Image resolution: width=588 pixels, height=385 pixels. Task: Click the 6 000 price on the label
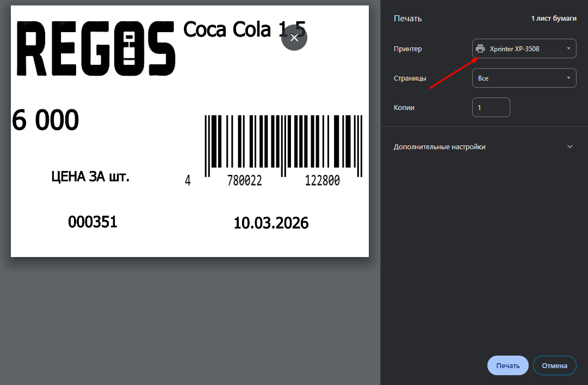coord(46,120)
